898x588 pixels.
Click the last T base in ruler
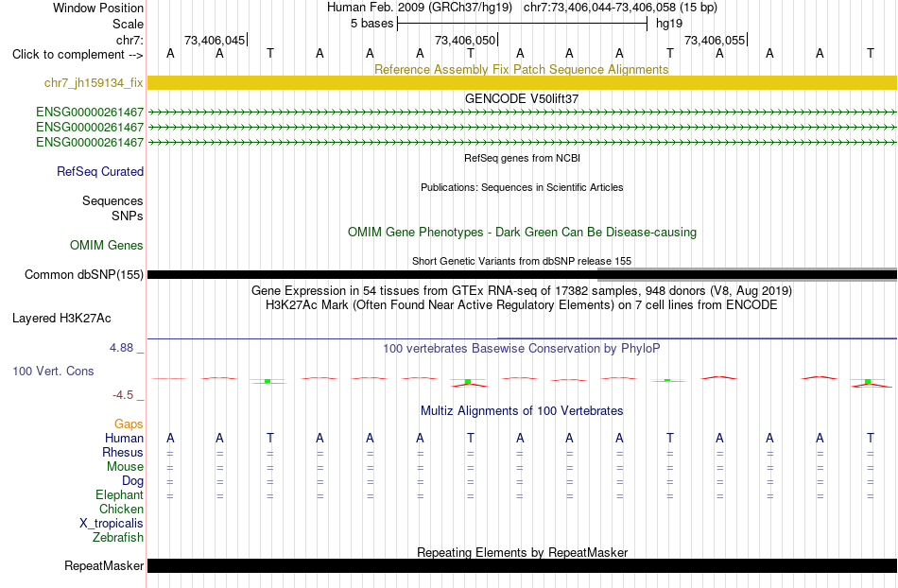[870, 53]
